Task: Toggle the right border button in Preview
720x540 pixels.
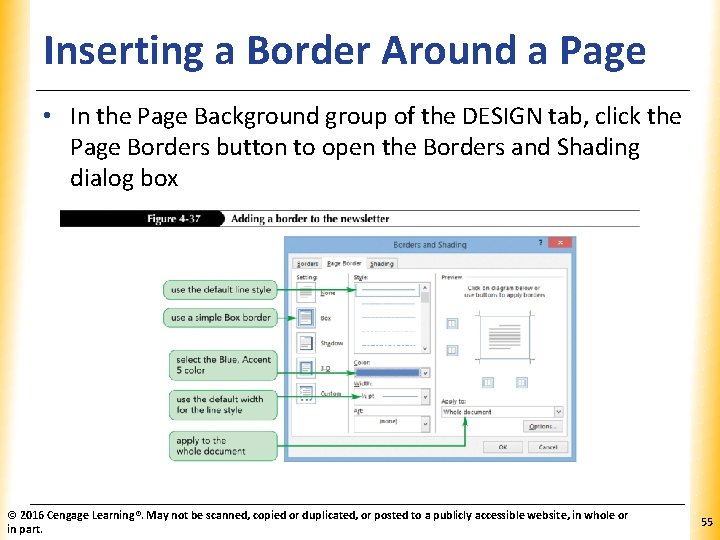Action: tap(522, 382)
